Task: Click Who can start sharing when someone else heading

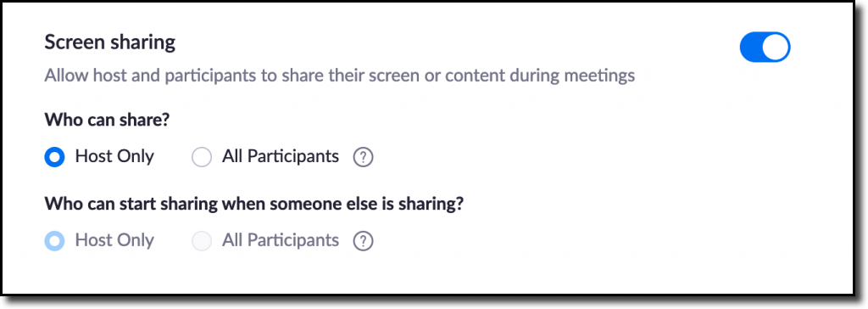Action: click(253, 204)
